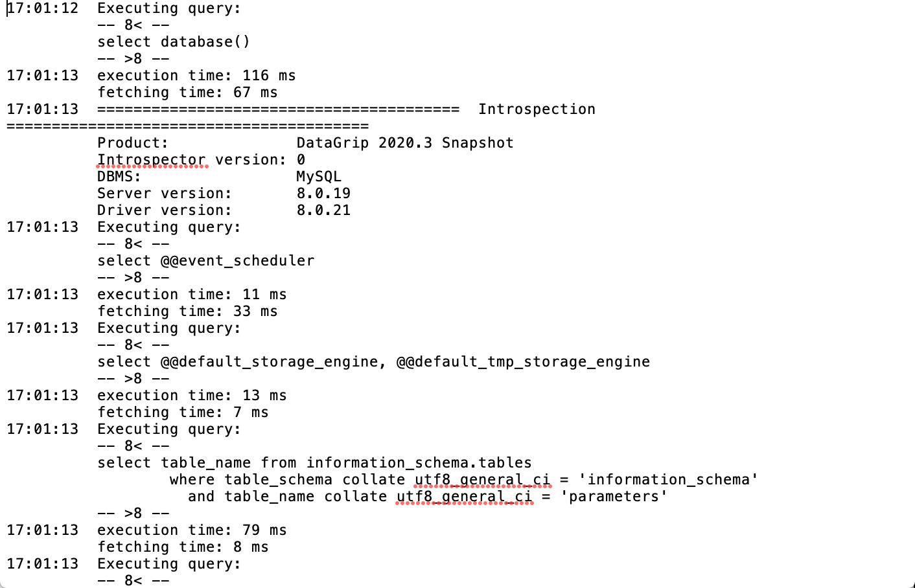This screenshot has width=915, height=588.
Task: Click '@@default_tmp_storage_engine' in the query
Action: [523, 362]
